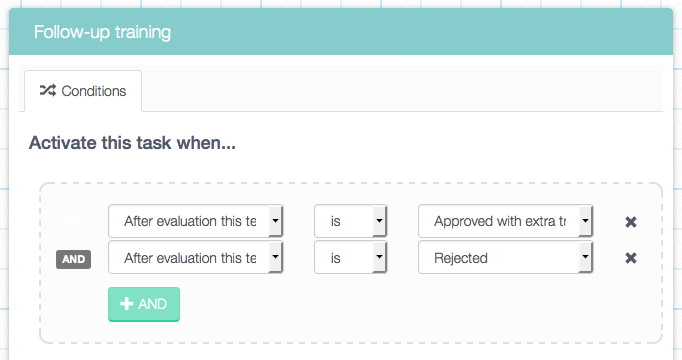Open the second row 'is' operator dropdown
The height and width of the screenshot is (360, 682).
coord(351,258)
